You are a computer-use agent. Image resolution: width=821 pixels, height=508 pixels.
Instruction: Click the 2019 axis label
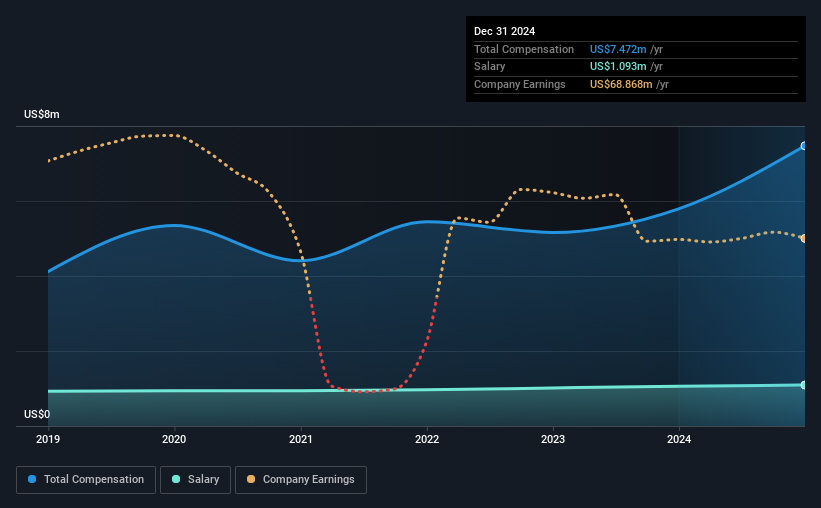(48, 439)
